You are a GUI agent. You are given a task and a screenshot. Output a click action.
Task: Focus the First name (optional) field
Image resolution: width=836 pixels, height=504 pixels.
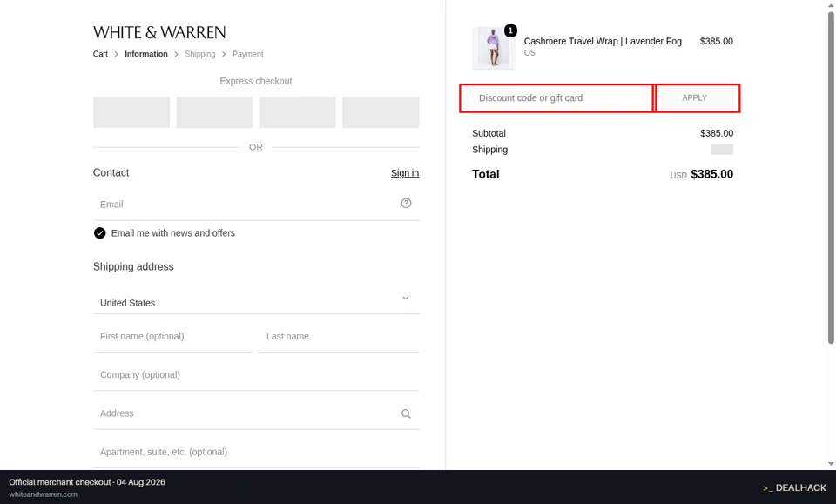(172, 337)
